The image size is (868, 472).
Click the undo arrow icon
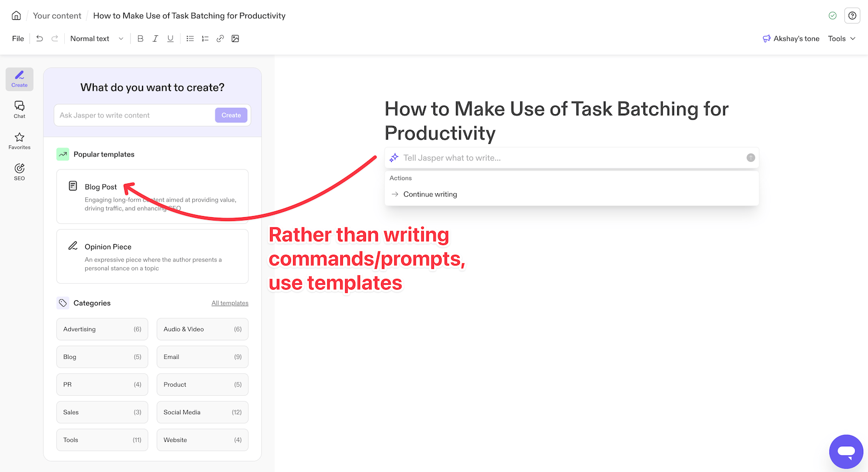click(40, 39)
